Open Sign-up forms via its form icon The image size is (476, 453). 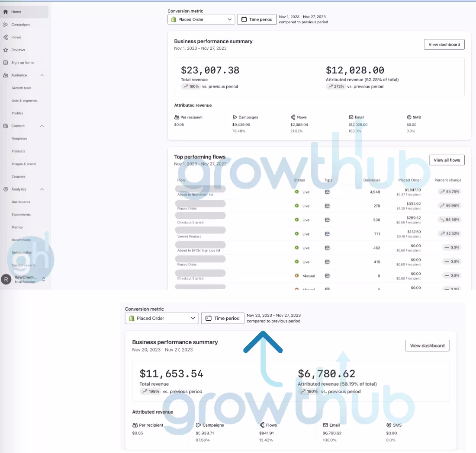[6, 62]
